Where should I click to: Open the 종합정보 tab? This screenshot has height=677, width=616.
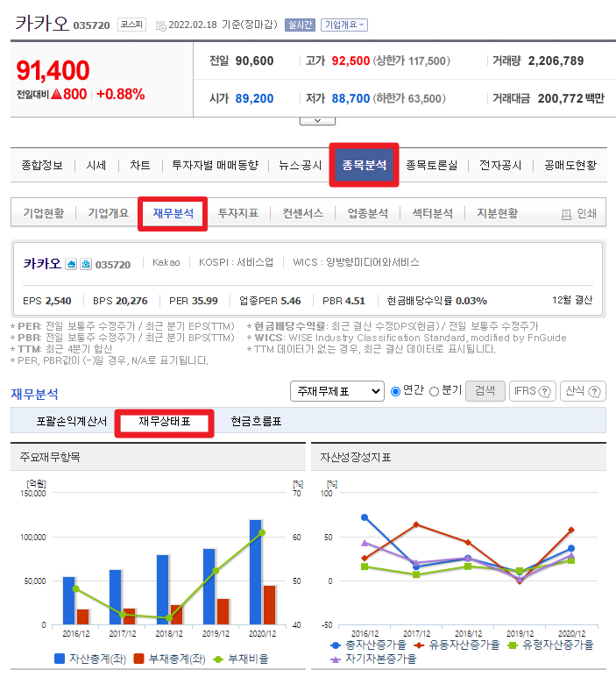(42, 165)
